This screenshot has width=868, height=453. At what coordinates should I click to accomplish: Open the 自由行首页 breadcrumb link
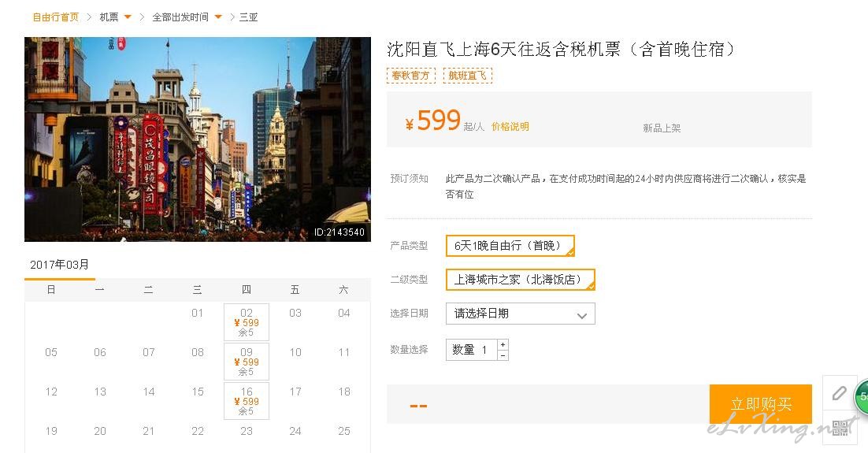click(x=55, y=17)
